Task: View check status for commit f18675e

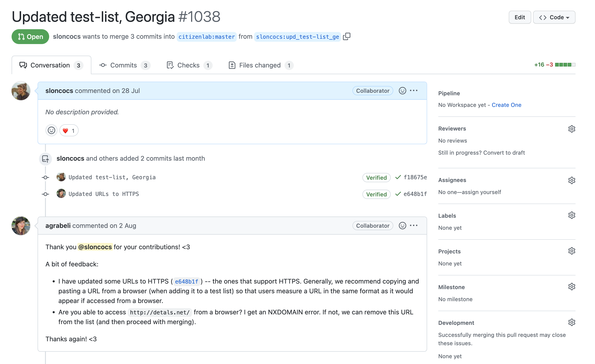Action: pyautogui.click(x=398, y=177)
